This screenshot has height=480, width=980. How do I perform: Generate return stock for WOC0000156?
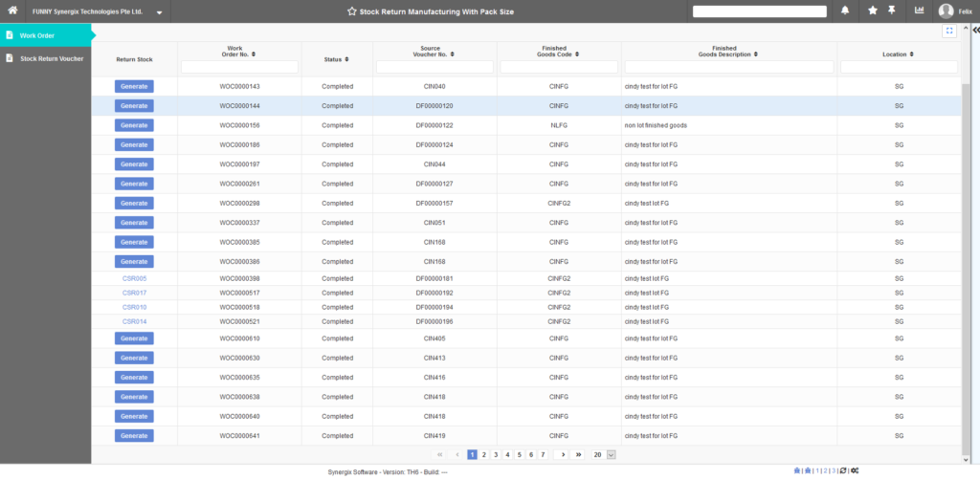tap(134, 125)
